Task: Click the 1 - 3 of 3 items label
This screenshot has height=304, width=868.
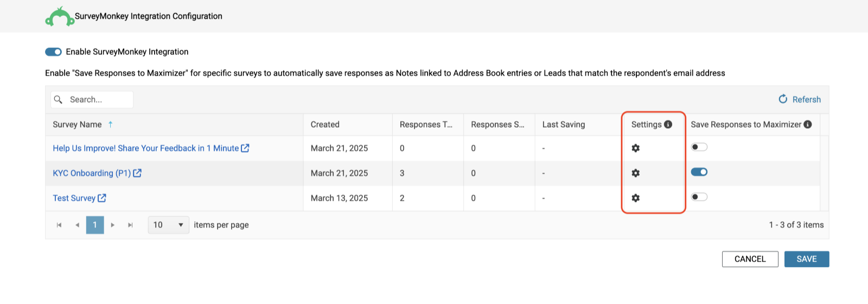Action: [x=796, y=225]
